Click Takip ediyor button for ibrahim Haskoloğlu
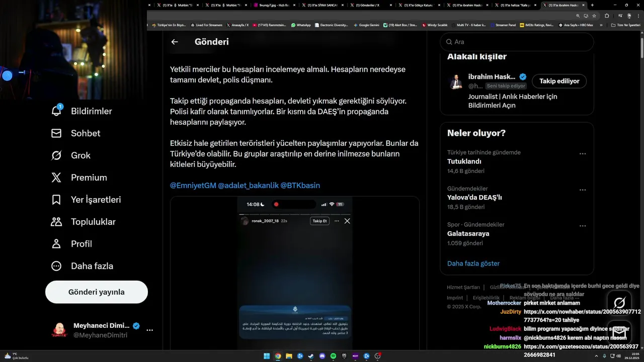Image resolution: width=644 pixels, height=362 pixels. pyautogui.click(x=559, y=81)
